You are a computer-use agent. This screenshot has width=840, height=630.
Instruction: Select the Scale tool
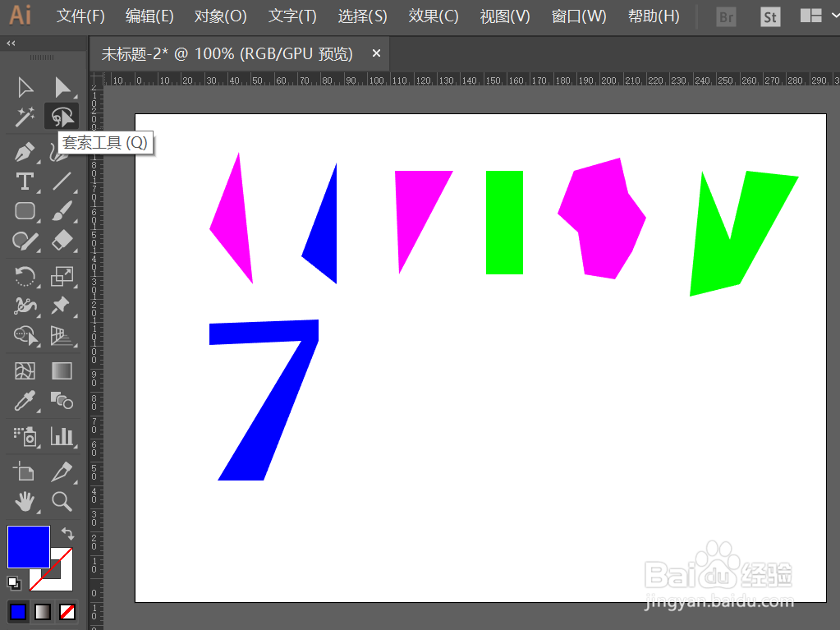tap(62, 277)
